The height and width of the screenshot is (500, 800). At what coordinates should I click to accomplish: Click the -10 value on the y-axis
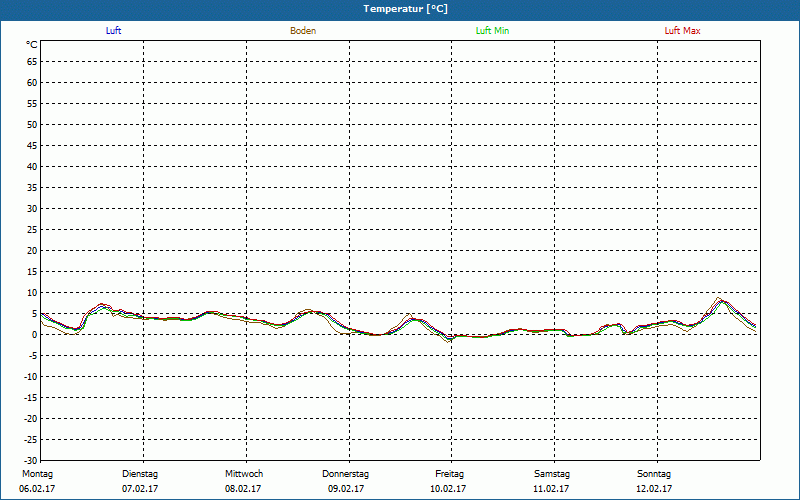tap(31, 377)
